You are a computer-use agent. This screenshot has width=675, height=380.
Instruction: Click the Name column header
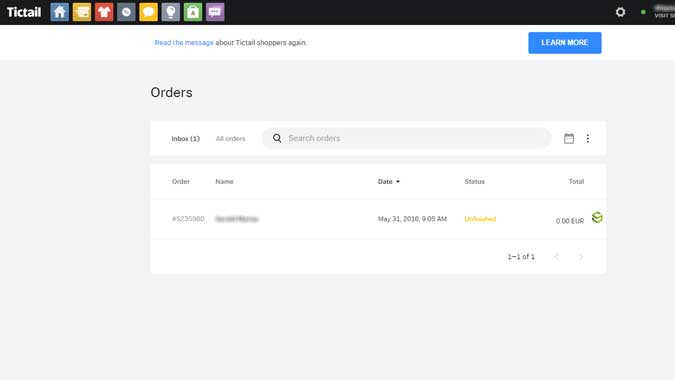224,182
